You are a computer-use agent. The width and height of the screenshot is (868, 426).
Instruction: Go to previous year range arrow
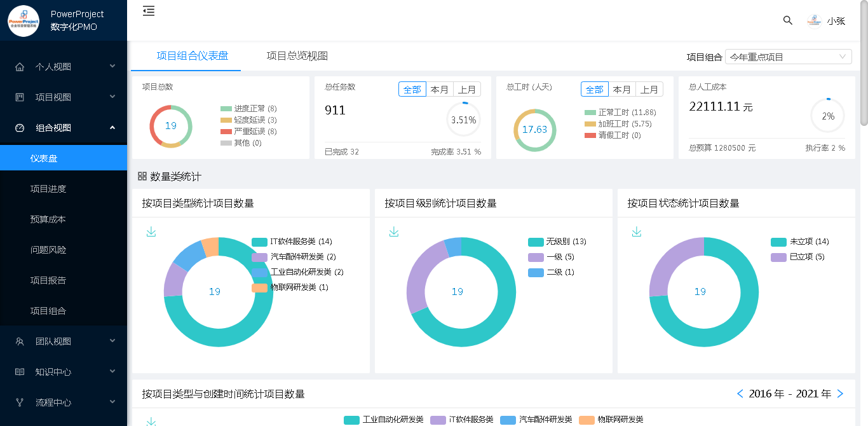coord(740,394)
